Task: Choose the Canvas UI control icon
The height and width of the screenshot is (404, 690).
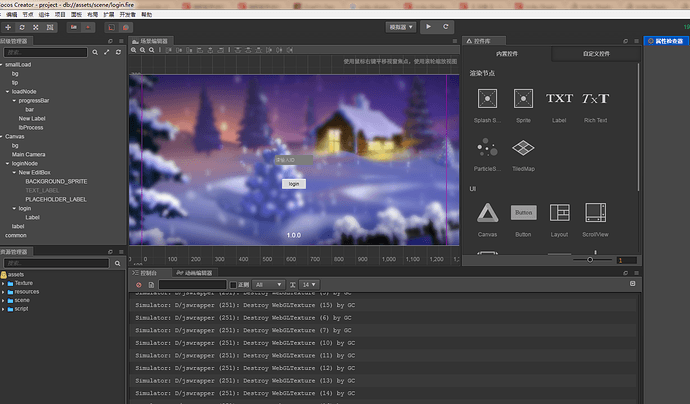Action: point(488,213)
